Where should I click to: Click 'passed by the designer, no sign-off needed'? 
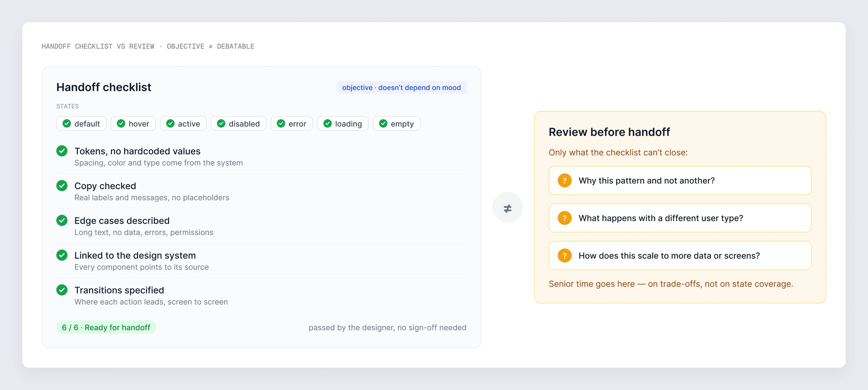pyautogui.click(x=387, y=328)
